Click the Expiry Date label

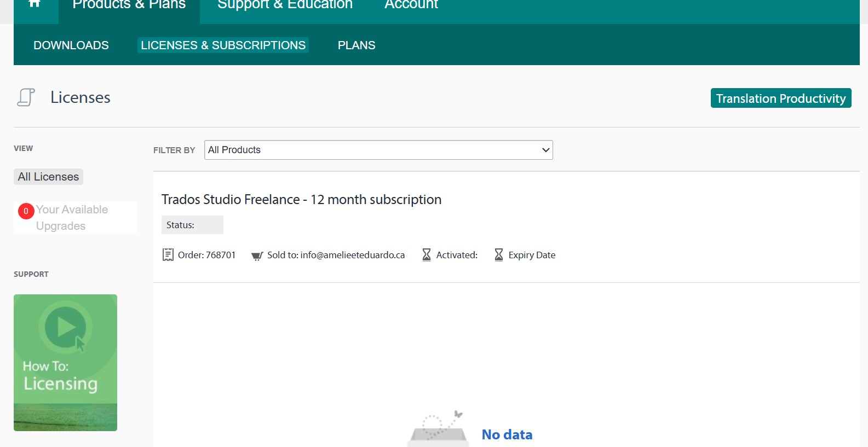[532, 255]
